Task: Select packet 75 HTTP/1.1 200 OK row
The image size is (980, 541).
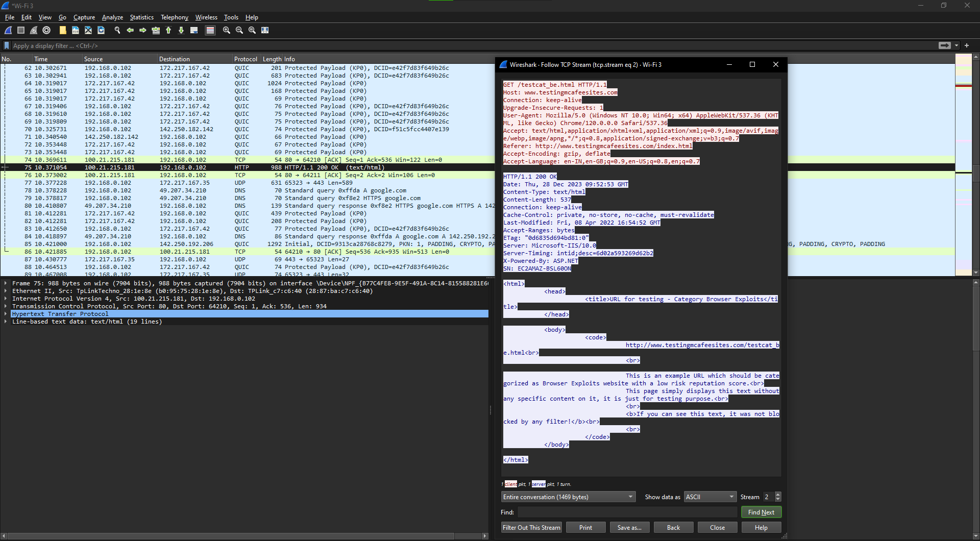Action: 248,167
